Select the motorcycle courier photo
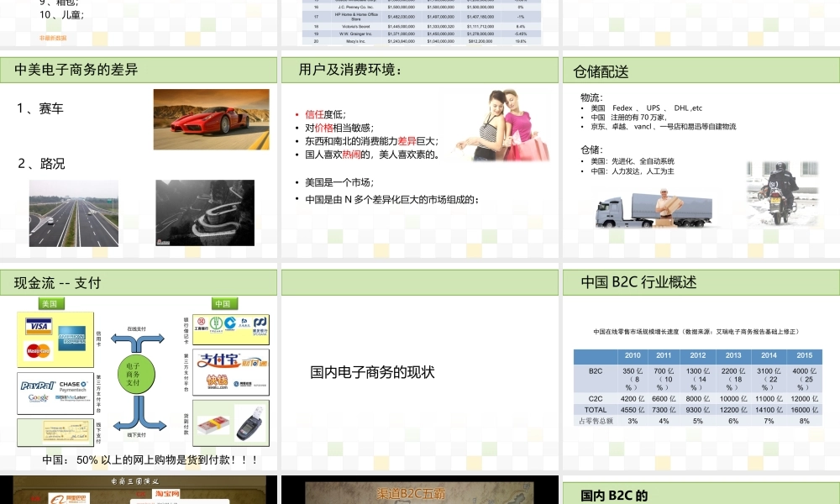840x504 pixels. 781,193
